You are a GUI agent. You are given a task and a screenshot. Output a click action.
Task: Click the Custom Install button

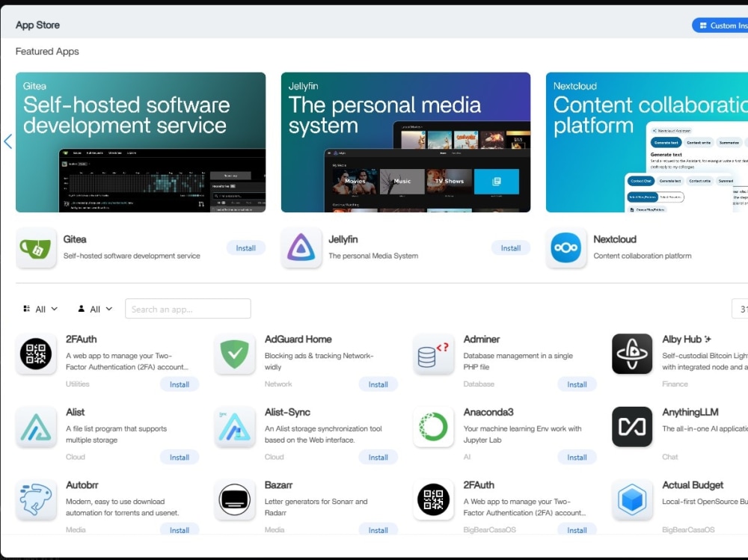[720, 25]
